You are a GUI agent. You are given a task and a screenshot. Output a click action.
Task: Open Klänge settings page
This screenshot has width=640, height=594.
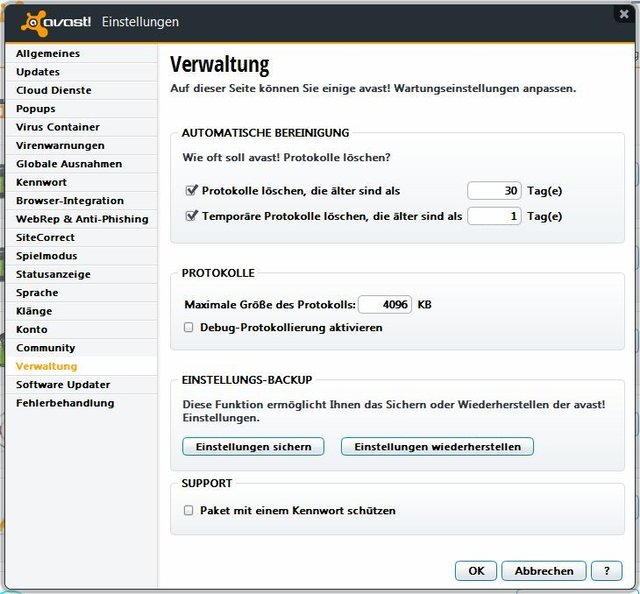[x=82, y=311]
